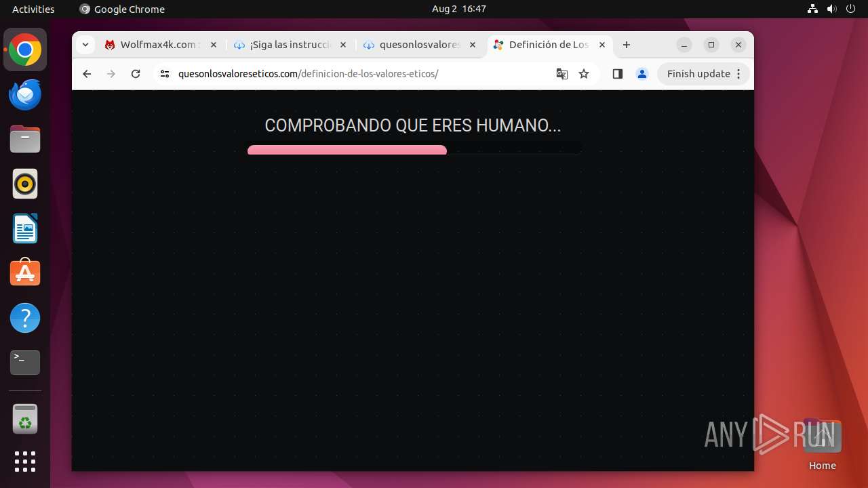Switch to the Wolfmax4k.com tab

click(161, 45)
